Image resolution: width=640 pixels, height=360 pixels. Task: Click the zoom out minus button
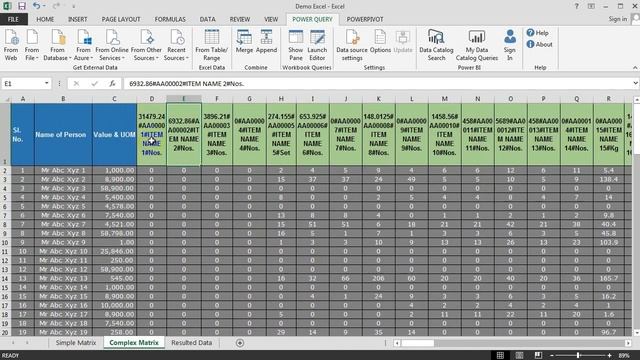[552, 356]
